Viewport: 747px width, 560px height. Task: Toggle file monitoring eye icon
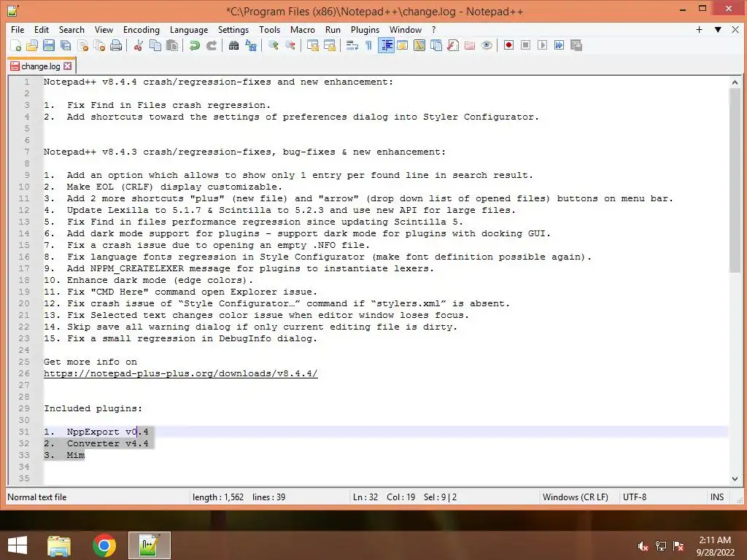pos(487,46)
